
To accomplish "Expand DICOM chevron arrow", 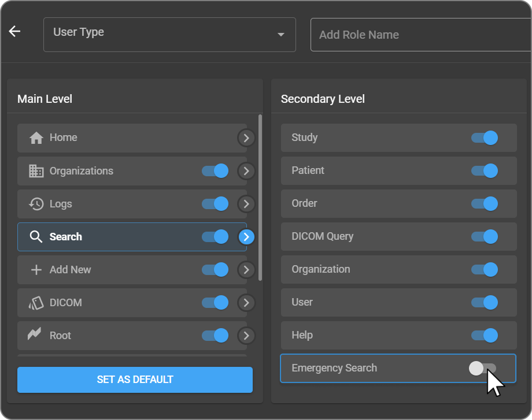I will point(246,302).
